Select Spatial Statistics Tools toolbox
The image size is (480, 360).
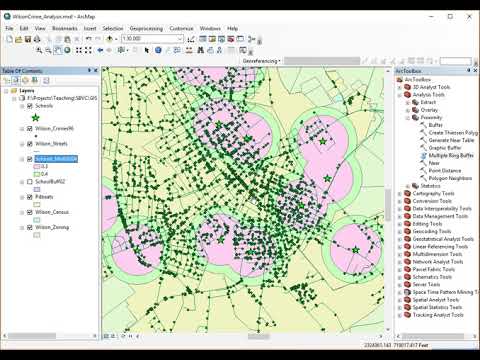pyautogui.click(x=437, y=307)
